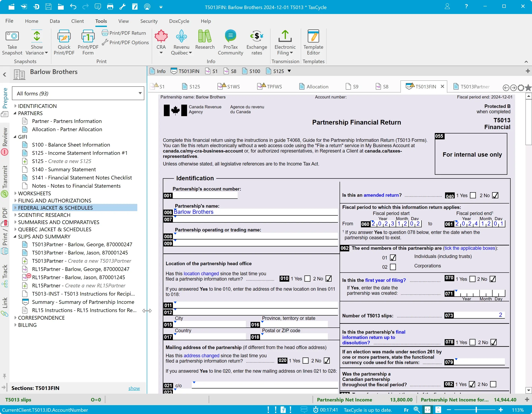The width and height of the screenshot is (532, 414).
Task: Adjust the zoom slider in status bar
Action: (x=476, y=410)
